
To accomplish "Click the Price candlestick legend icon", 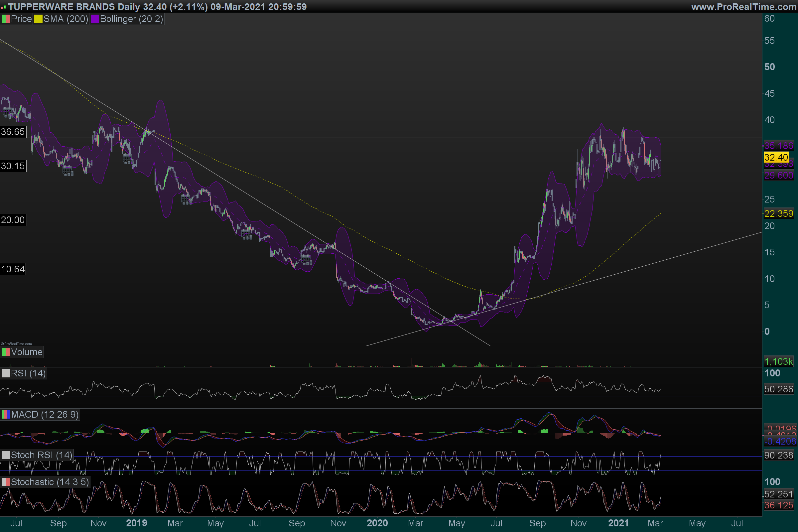I will (x=6, y=19).
